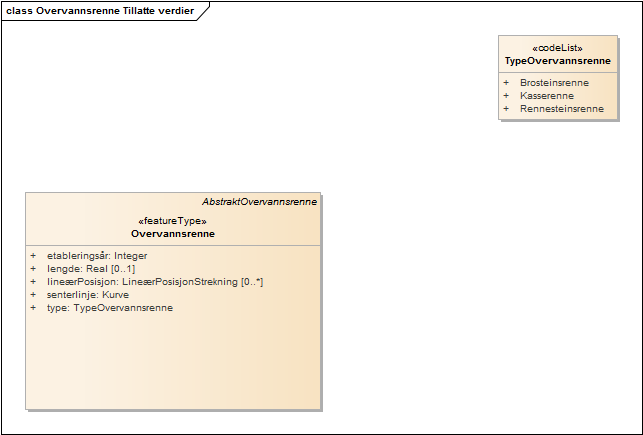Select the diagram title 'class Overvannsrenne Tillatte verdier'

[100, 10]
